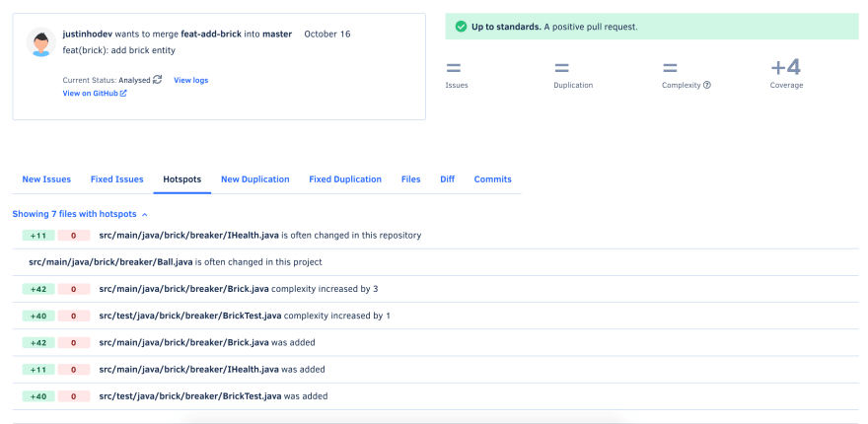Open the New Duplication tab
The width and height of the screenshot is (868, 424).
(255, 179)
